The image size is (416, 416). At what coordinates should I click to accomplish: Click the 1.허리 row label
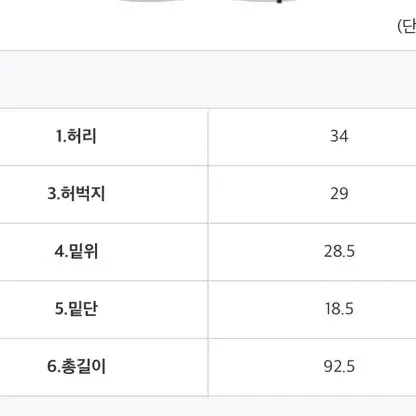point(76,136)
